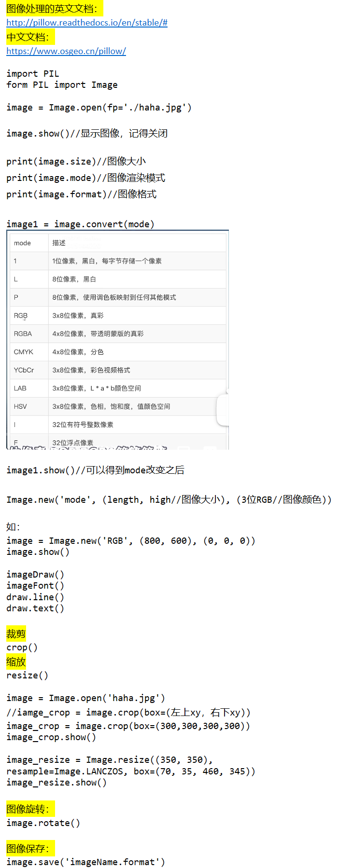Click the image1.show() line
The image size is (339, 868).
click(95, 470)
